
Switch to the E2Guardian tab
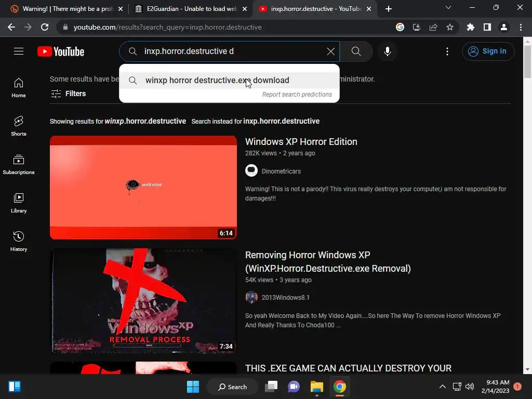pos(191,9)
